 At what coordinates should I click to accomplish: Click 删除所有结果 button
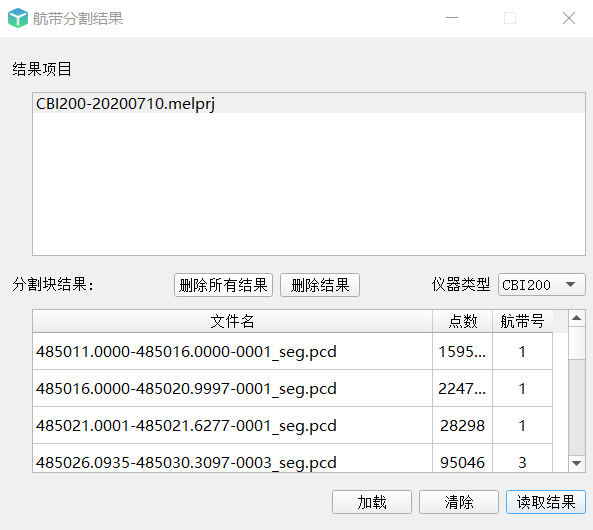223,285
